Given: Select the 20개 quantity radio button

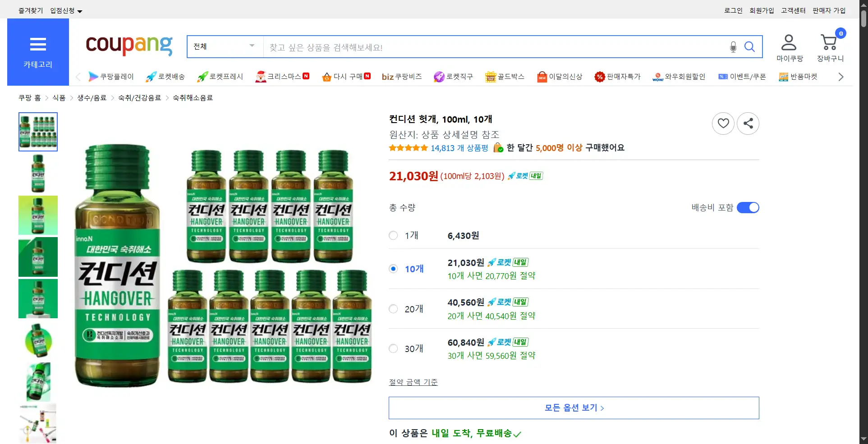Looking at the screenshot, I should tap(393, 309).
